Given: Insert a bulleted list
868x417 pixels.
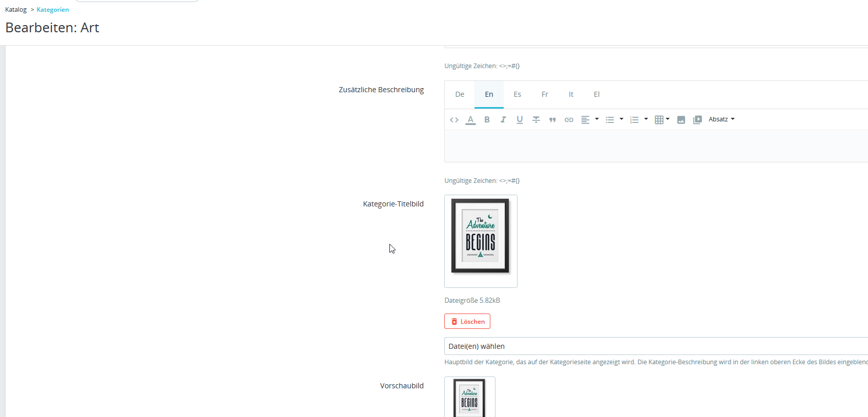Looking at the screenshot, I should [610, 120].
